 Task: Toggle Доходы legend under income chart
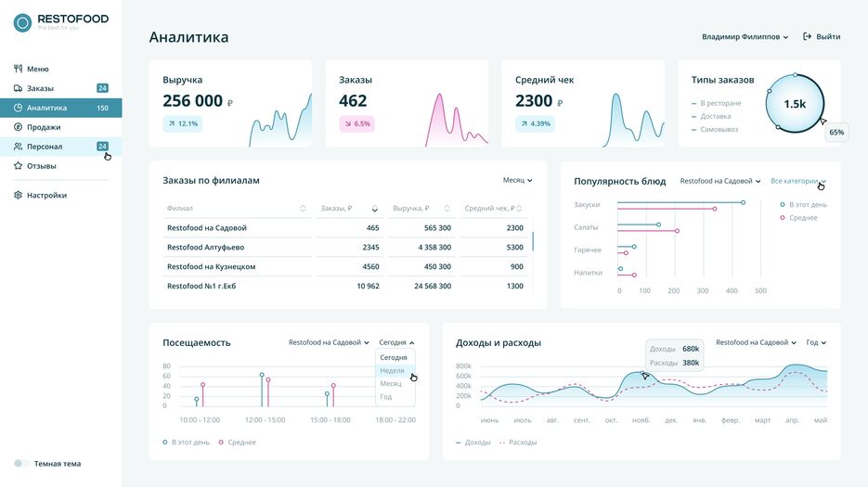pyautogui.click(x=473, y=442)
